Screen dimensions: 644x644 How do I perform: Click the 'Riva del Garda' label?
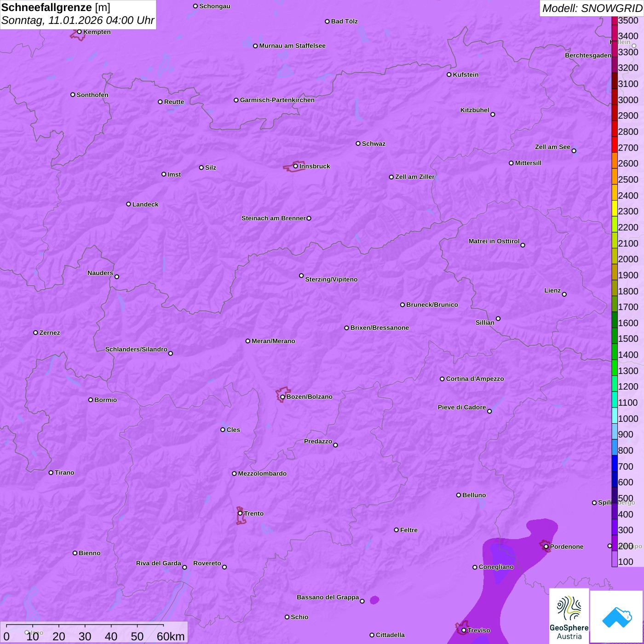pyautogui.click(x=159, y=563)
